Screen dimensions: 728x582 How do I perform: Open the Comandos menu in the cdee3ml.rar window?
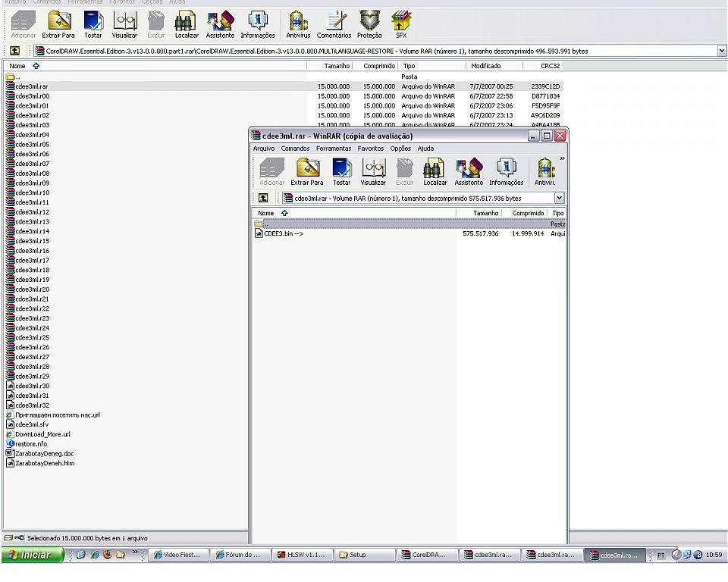point(295,149)
